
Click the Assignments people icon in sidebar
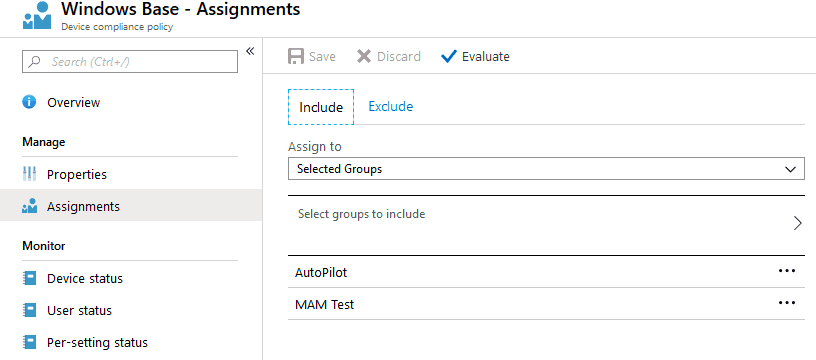click(30, 206)
